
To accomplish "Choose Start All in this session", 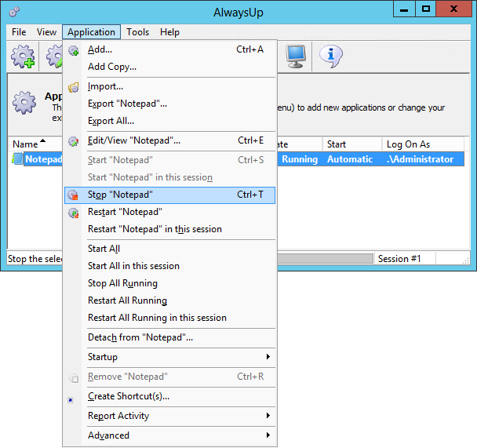I will 169,266.
